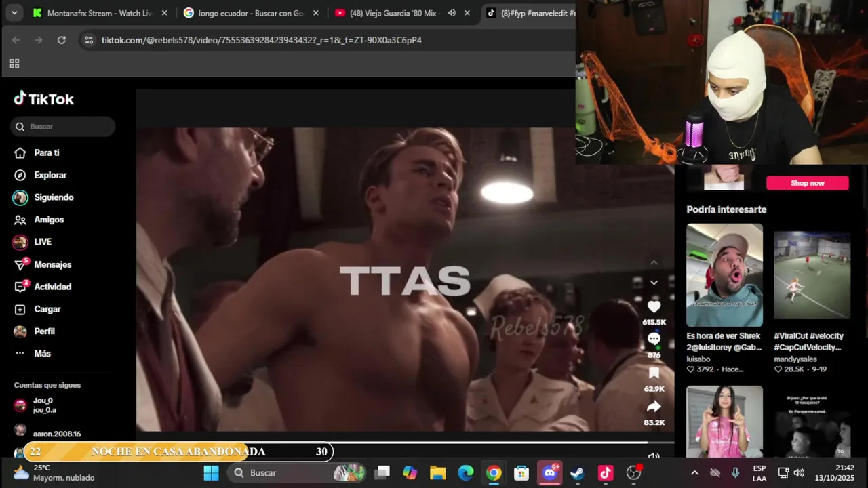The image size is (868, 488).
Task: Go forward in browser history
Action: pos(39,40)
